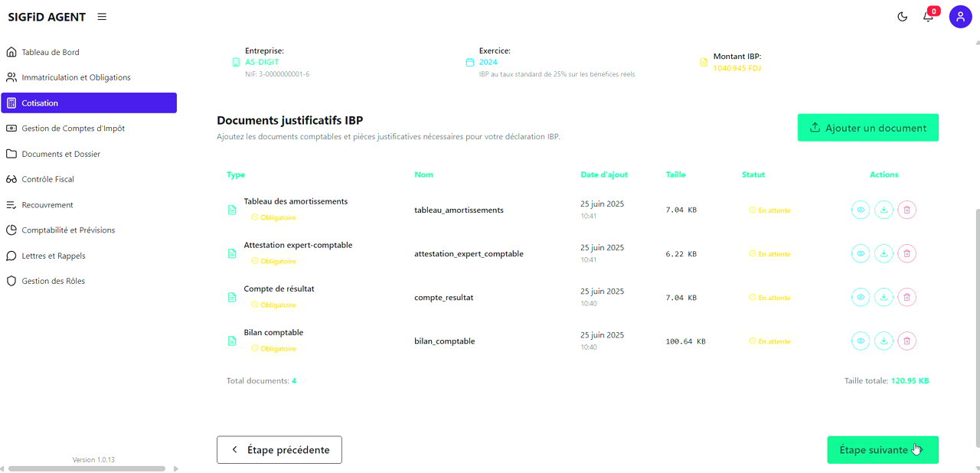Toggle dark mode with moon icon
This screenshot has height=473, width=980.
[902, 17]
